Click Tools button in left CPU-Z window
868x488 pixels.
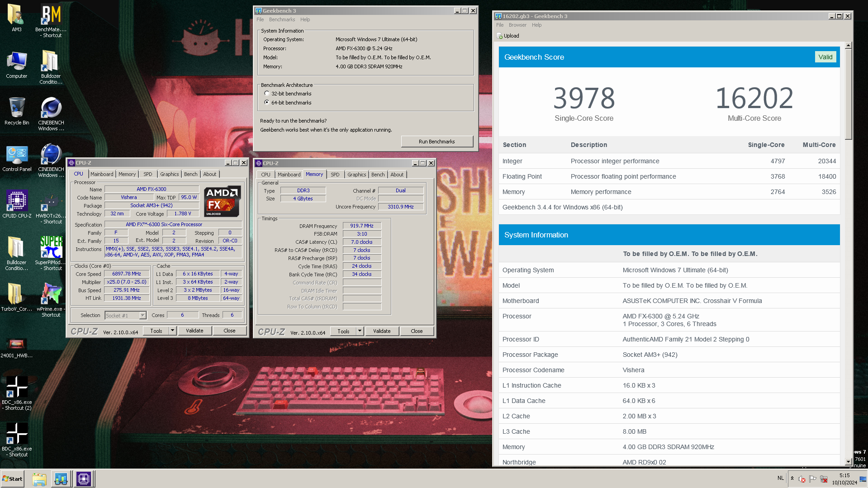(156, 331)
